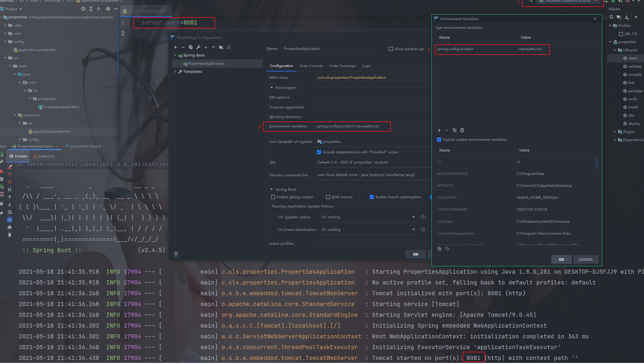This screenshot has height=364, width=644.
Task: Select PropertiesApplication configuration tree item
Action: pos(217,64)
